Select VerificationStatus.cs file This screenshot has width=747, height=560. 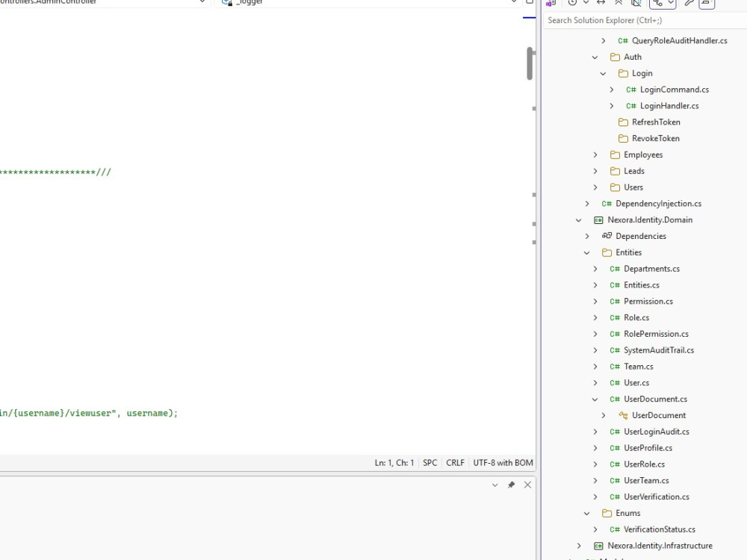click(660, 529)
